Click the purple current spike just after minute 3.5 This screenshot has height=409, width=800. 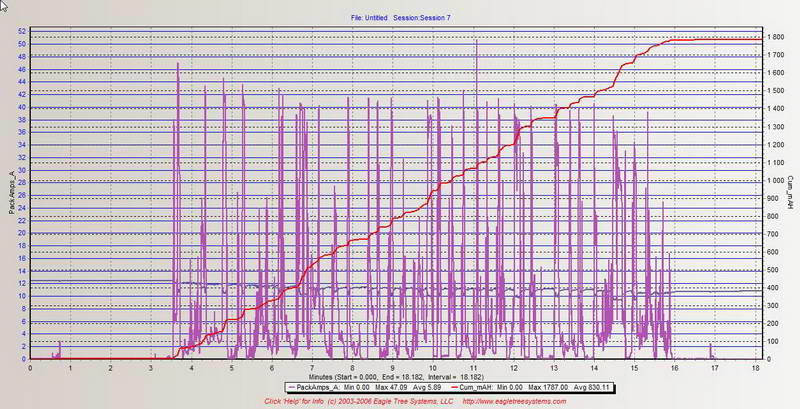[x=178, y=66]
